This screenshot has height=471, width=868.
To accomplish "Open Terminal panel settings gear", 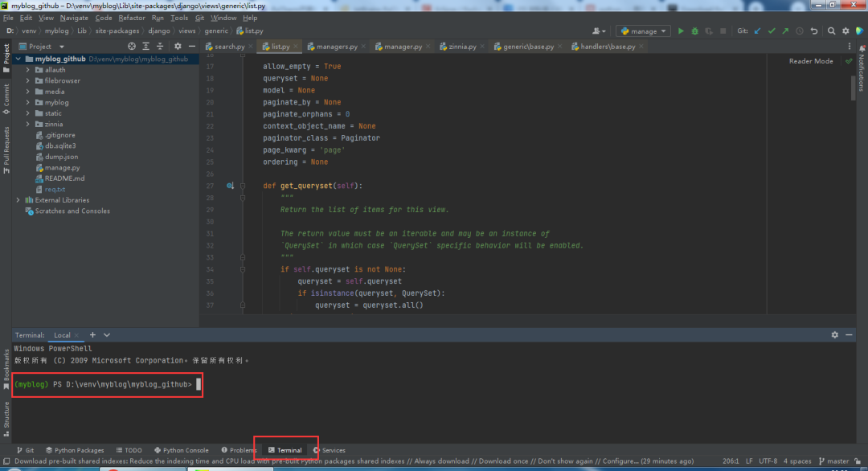I will [835, 335].
